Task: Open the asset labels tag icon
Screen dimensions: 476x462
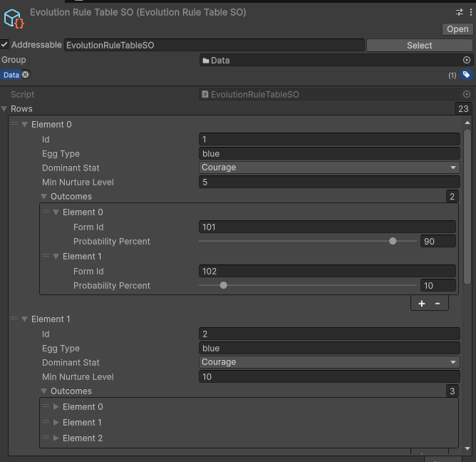Action: click(x=466, y=75)
